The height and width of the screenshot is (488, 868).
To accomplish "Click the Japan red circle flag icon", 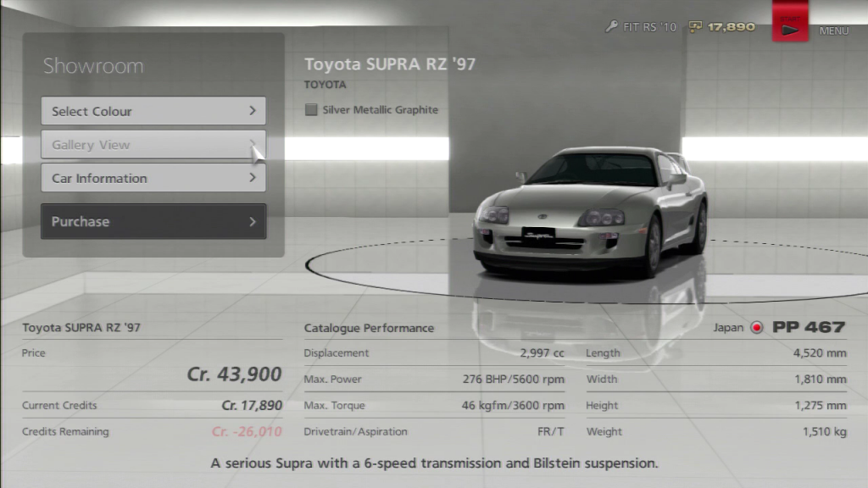I will click(757, 328).
